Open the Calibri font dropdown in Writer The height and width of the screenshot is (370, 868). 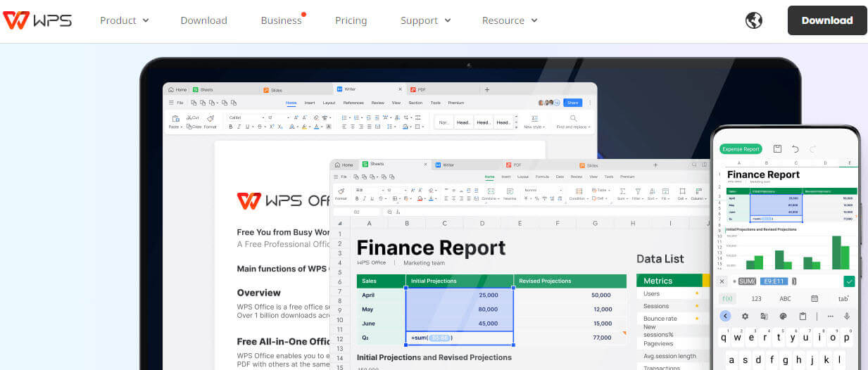click(x=247, y=117)
